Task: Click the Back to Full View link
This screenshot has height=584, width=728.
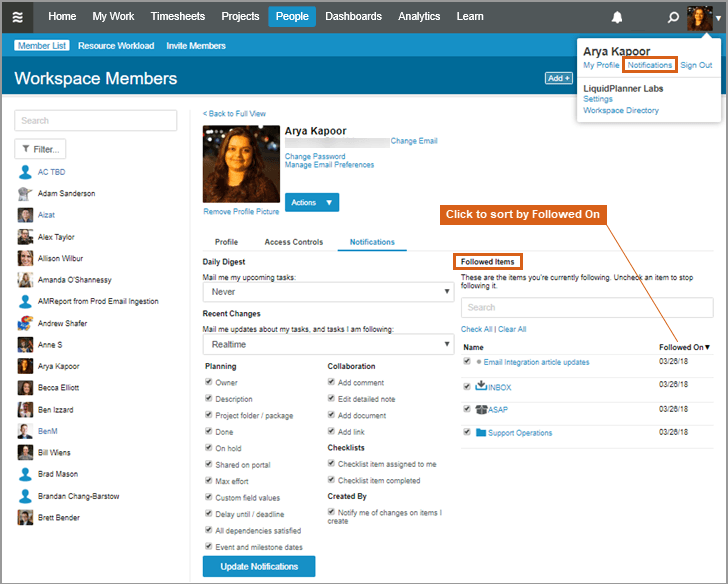Action: pyautogui.click(x=234, y=114)
